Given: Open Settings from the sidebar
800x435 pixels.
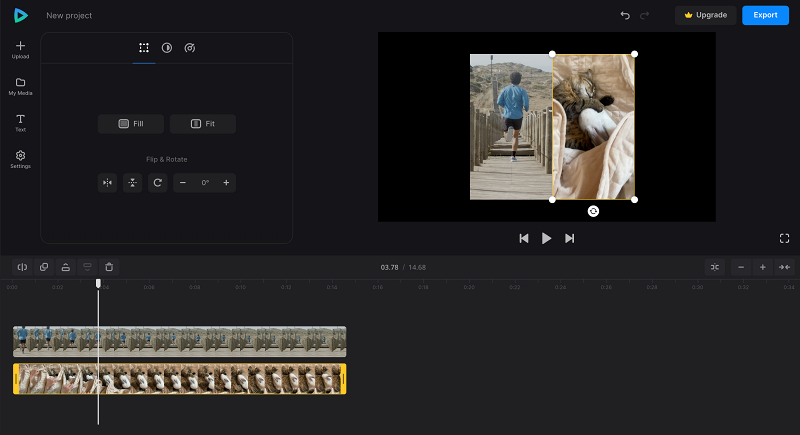Looking at the screenshot, I should [20, 160].
